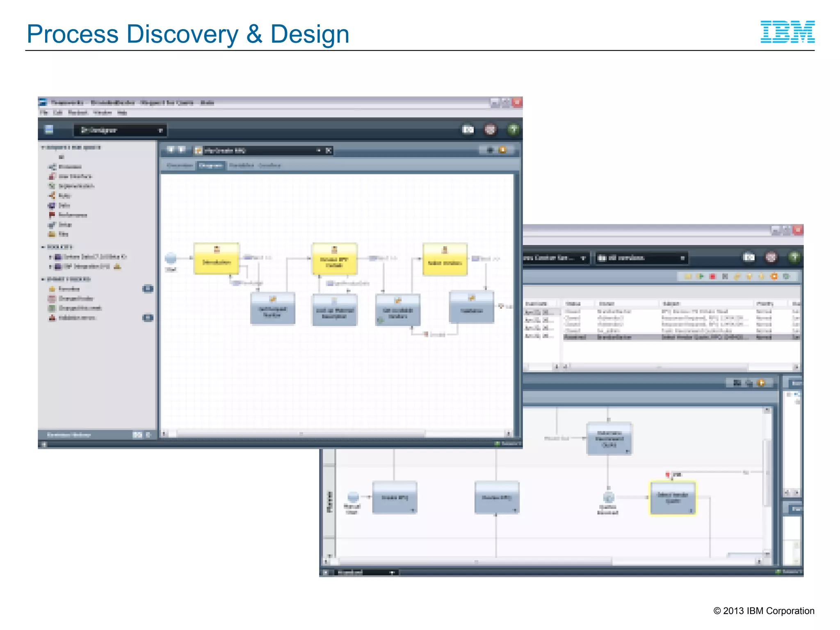Click green help icon in front Designer window
Viewport: 840px width, 630px height.
tap(513, 130)
